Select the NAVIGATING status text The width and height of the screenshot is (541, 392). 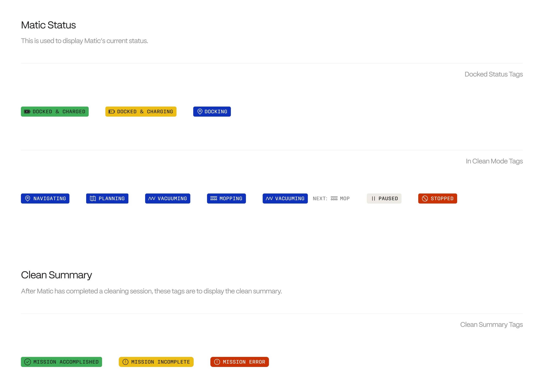tap(50, 199)
